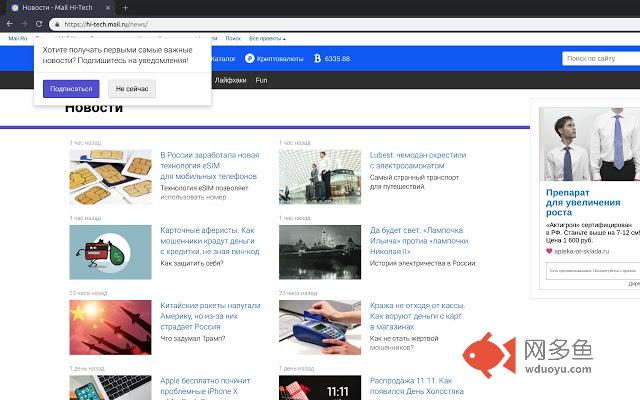Click the 6335.88 bitcoin rate

[337, 59]
